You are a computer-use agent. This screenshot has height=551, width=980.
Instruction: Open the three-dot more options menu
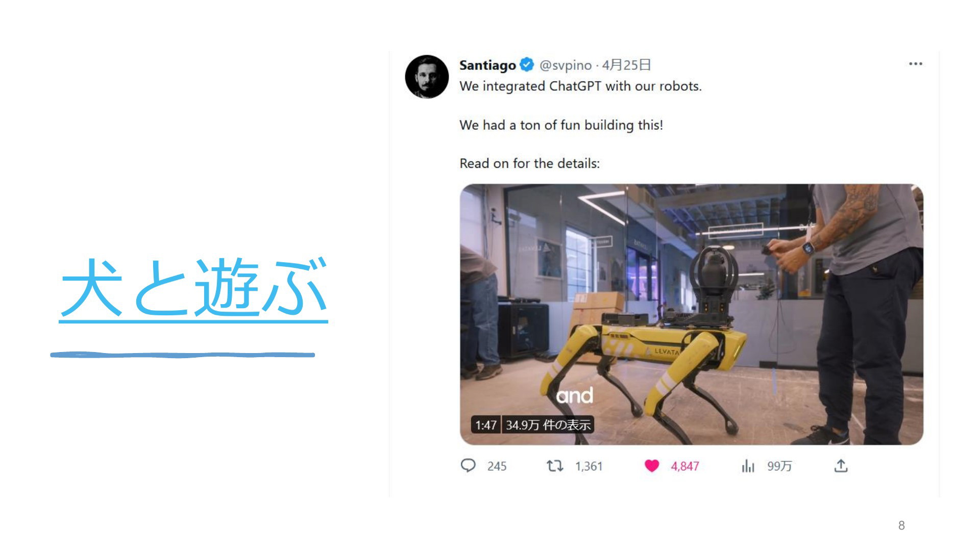tap(916, 64)
